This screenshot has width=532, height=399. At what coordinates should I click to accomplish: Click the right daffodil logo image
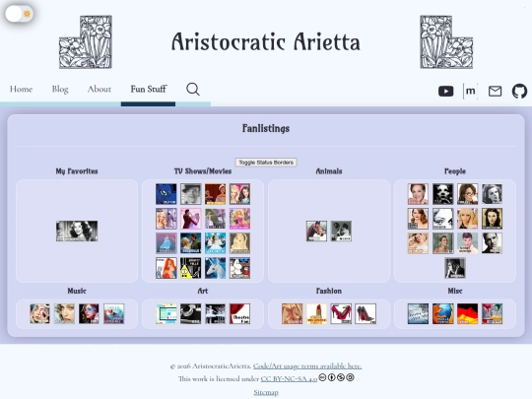click(x=446, y=42)
